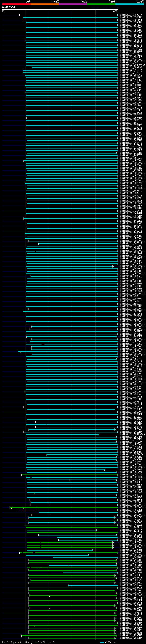Select subject UniRef100_C6T129
146x644 pixels.
[131, 25]
